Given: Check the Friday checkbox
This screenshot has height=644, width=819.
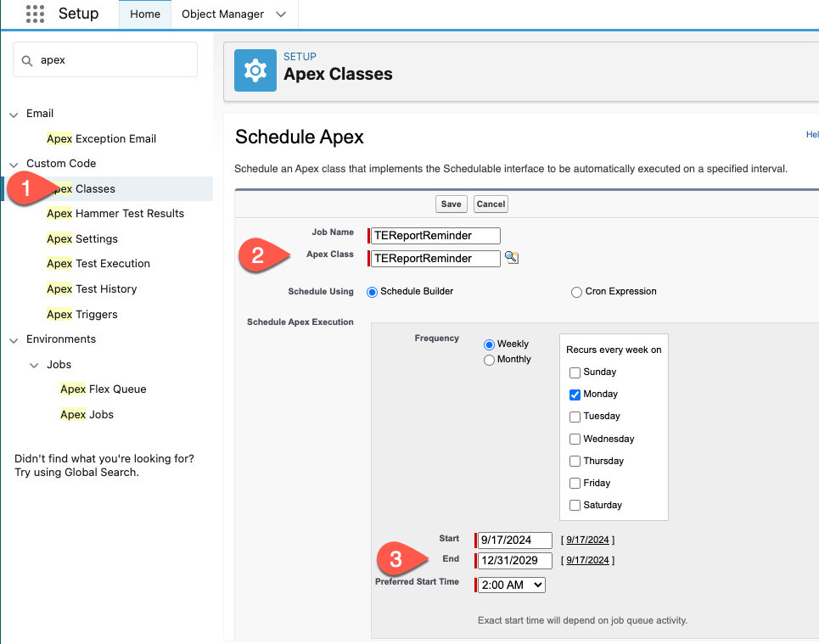Looking at the screenshot, I should [x=575, y=483].
